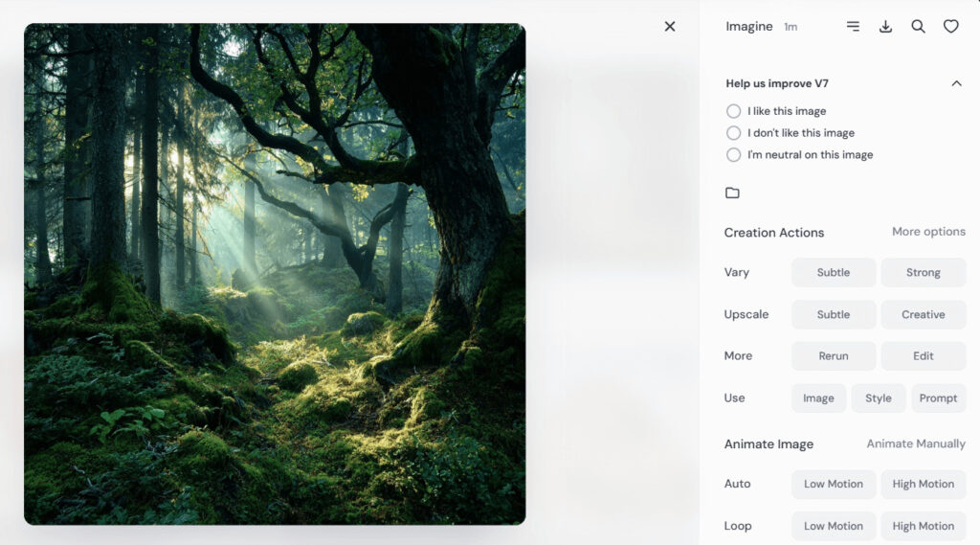980x545 pixels.
Task: Choose 'I'm neutral on this image'
Action: [734, 154]
